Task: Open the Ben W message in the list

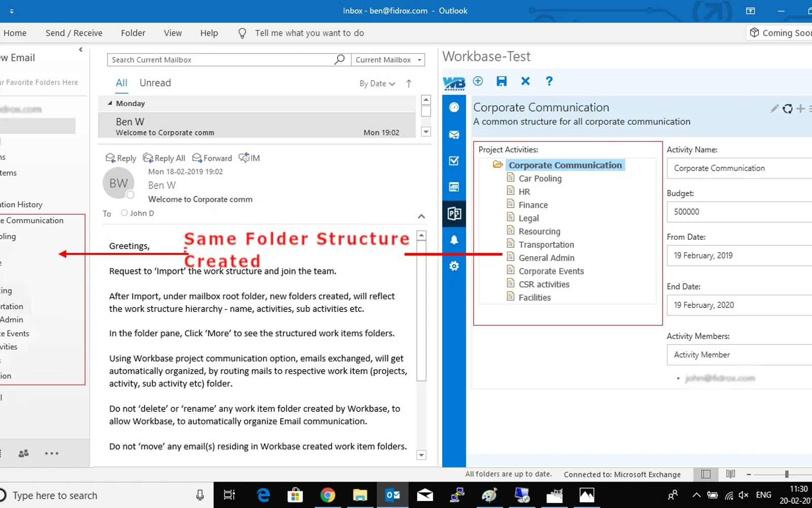Action: point(257,126)
